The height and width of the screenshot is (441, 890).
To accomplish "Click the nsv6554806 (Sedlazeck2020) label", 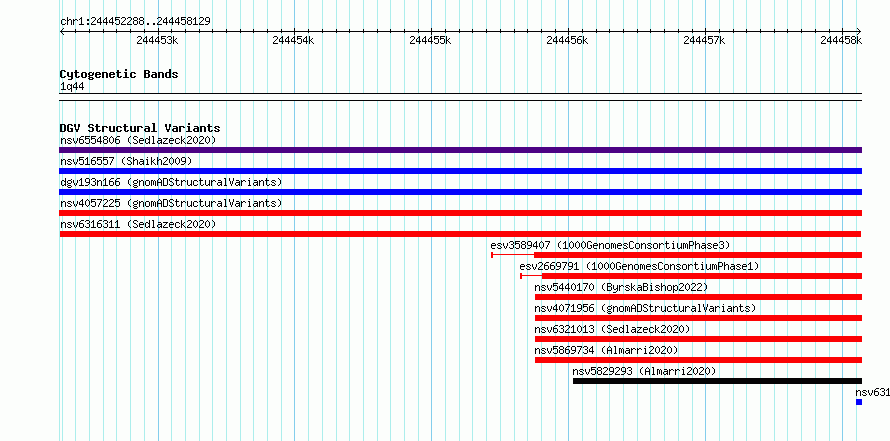I will point(138,140).
